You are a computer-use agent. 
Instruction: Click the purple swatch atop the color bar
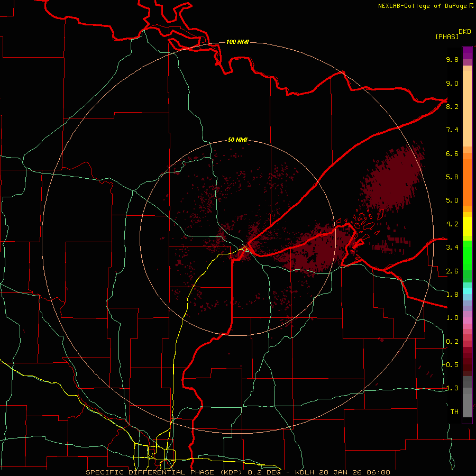[x=467, y=53]
